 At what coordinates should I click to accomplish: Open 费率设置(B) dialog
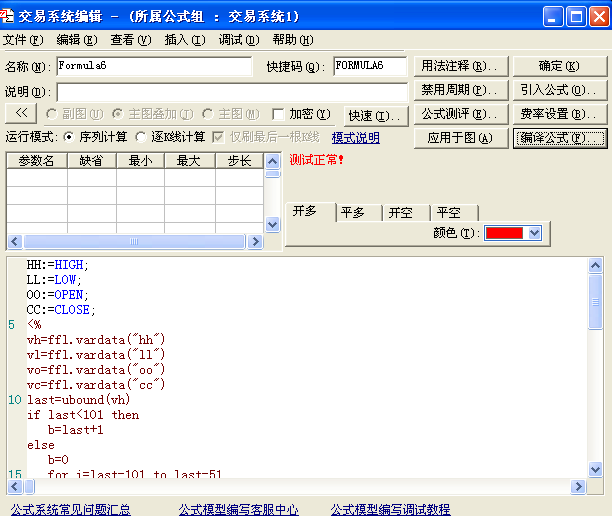tap(560, 114)
